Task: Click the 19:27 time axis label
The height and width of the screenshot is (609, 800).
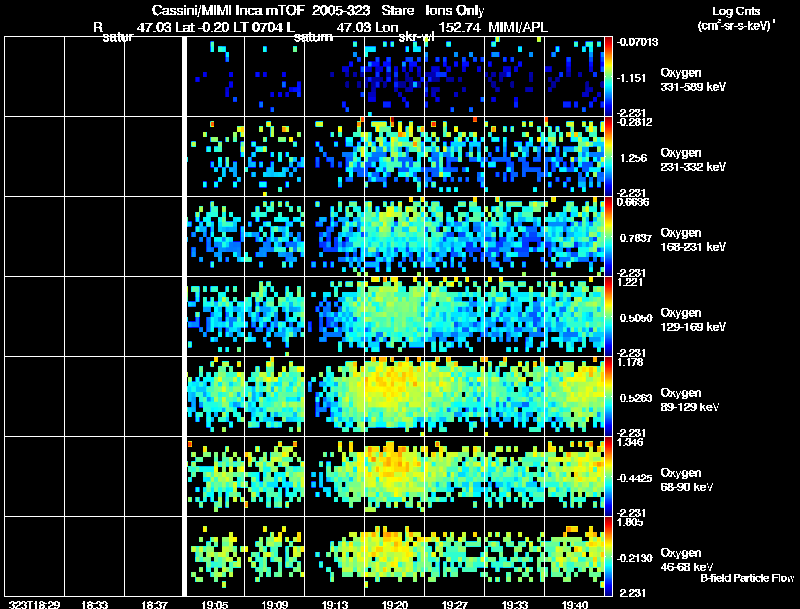Action: (455, 604)
